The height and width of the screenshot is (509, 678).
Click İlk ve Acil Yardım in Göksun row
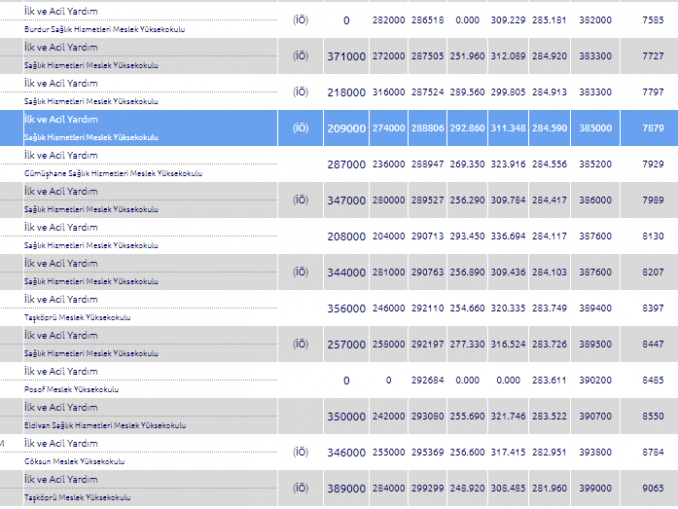pyautogui.click(x=61, y=443)
